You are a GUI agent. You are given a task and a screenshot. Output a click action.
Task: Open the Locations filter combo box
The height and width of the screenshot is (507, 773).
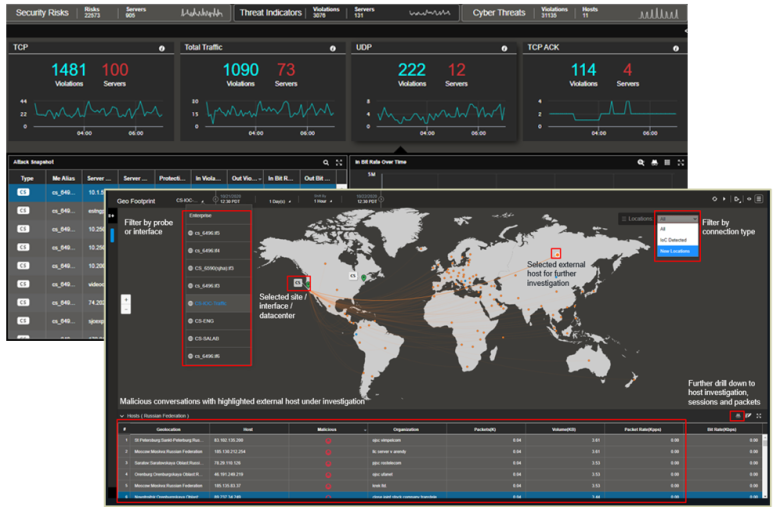coord(678,218)
